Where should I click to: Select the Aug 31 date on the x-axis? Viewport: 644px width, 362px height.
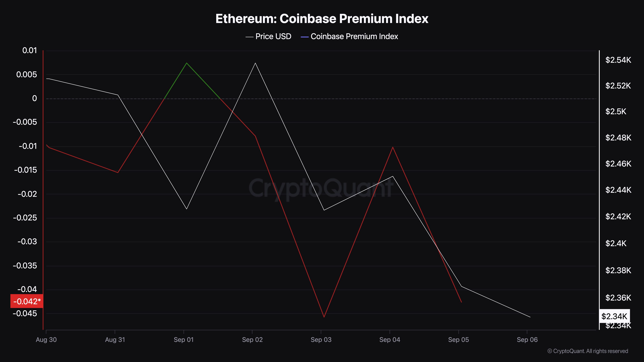pos(115,340)
